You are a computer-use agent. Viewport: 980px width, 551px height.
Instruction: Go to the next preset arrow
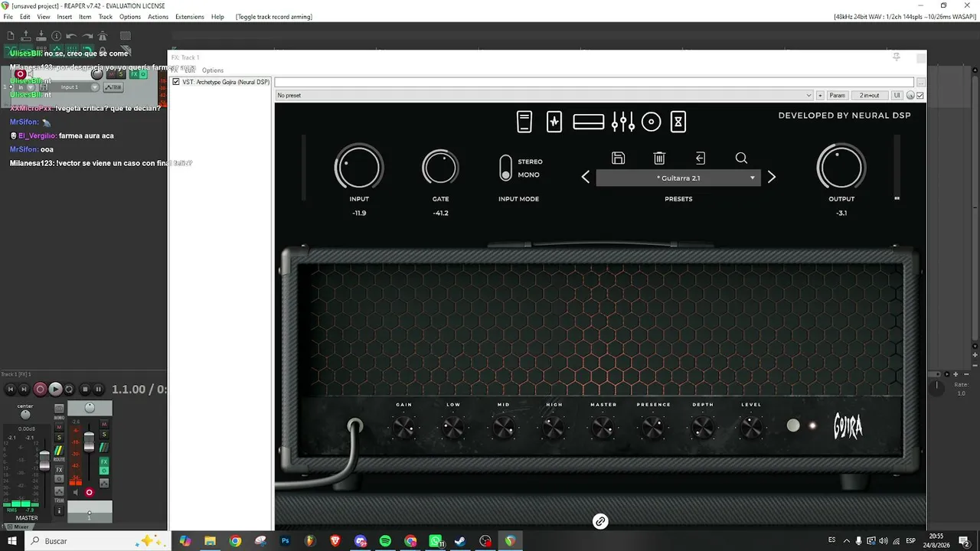pos(772,178)
